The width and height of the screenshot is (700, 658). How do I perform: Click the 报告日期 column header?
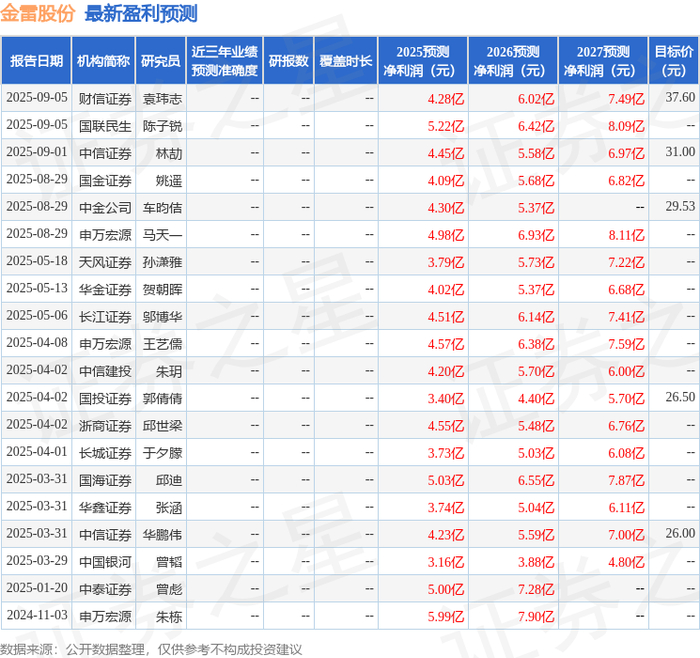tap(36, 61)
